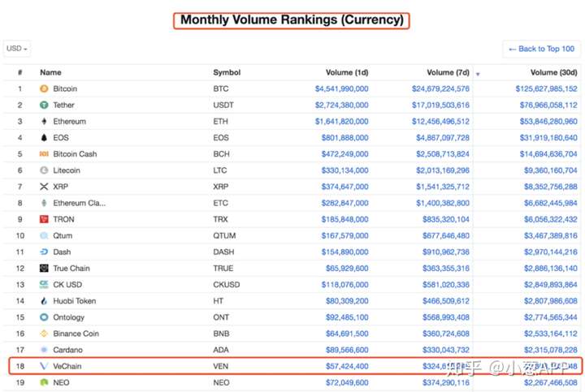Open the CK USD name link
The image size is (585, 392).
pyautogui.click(x=67, y=285)
